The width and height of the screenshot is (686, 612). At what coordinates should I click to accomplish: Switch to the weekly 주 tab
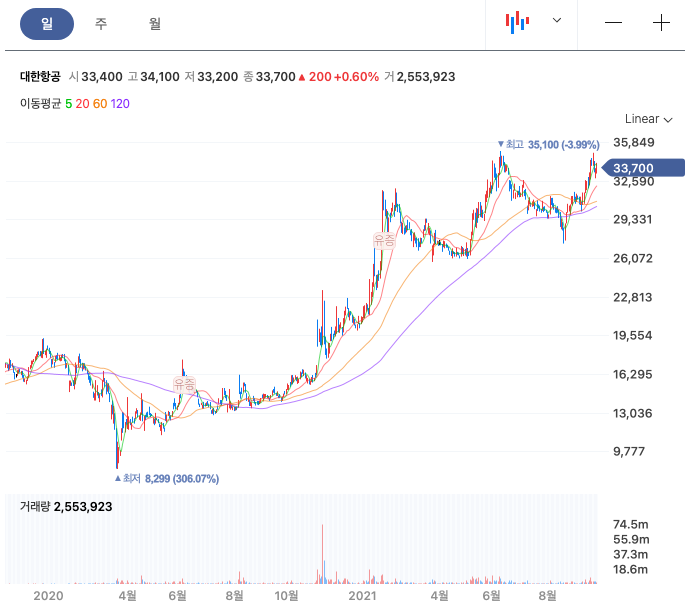101,24
